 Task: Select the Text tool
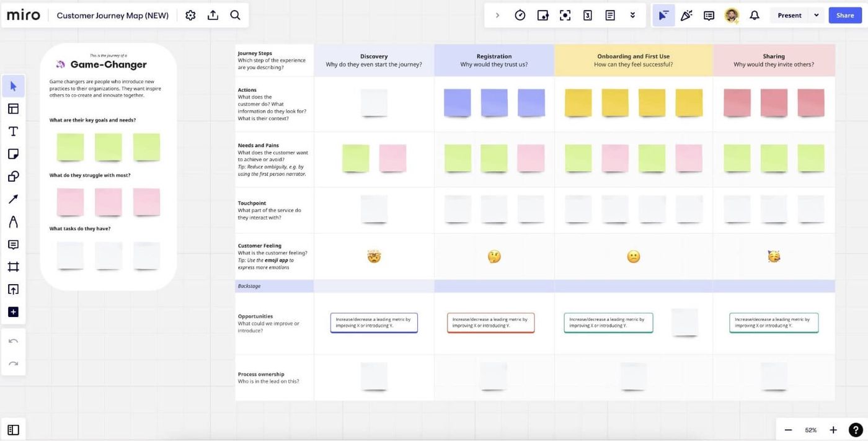(x=13, y=131)
